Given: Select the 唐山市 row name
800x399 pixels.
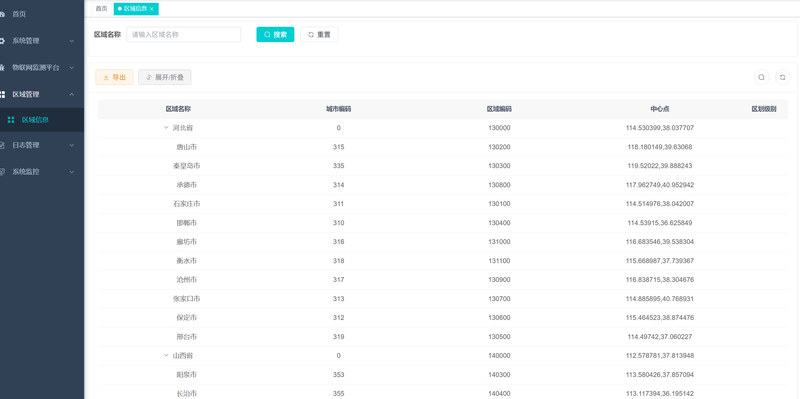Looking at the screenshot, I should click(x=187, y=147).
